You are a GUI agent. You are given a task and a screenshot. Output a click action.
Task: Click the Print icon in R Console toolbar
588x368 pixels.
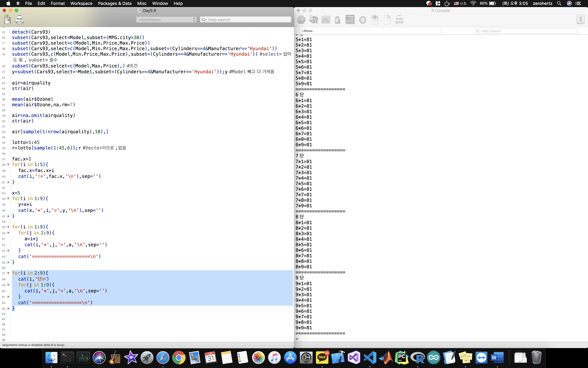point(399,19)
